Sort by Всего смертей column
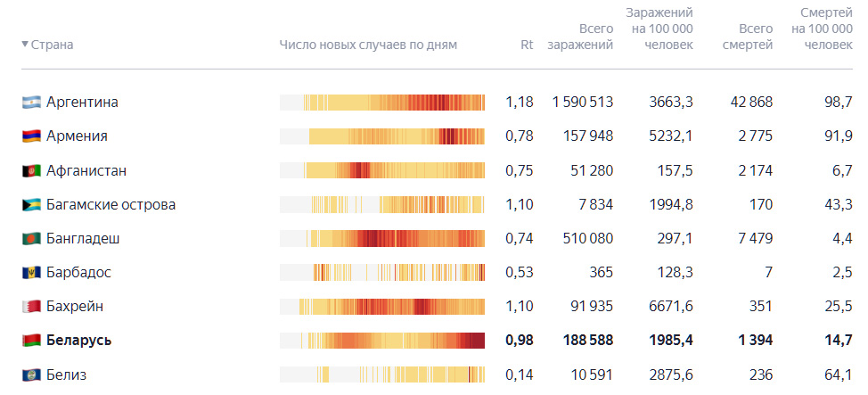The height and width of the screenshot is (395, 868). pyautogui.click(x=748, y=37)
